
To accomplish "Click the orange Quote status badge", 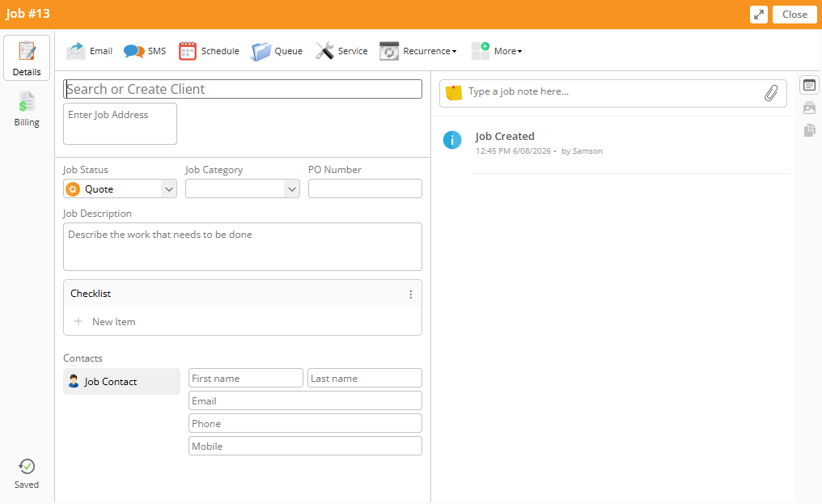I will (x=73, y=188).
